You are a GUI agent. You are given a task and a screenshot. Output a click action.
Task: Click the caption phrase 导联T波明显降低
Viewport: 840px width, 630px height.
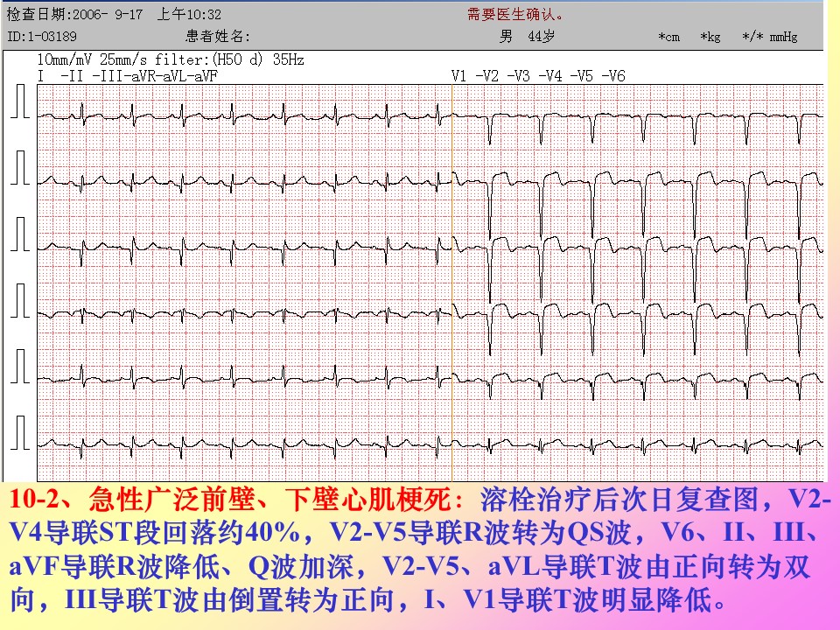point(604,599)
